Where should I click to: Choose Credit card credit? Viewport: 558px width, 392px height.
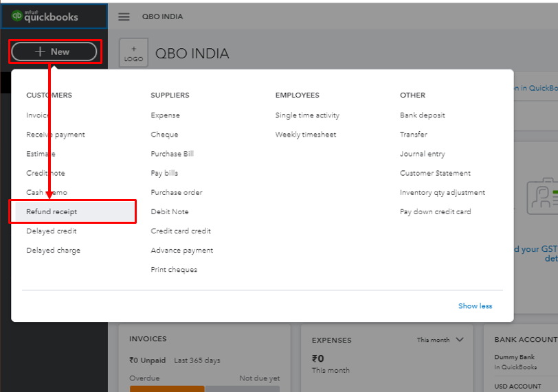tap(181, 231)
